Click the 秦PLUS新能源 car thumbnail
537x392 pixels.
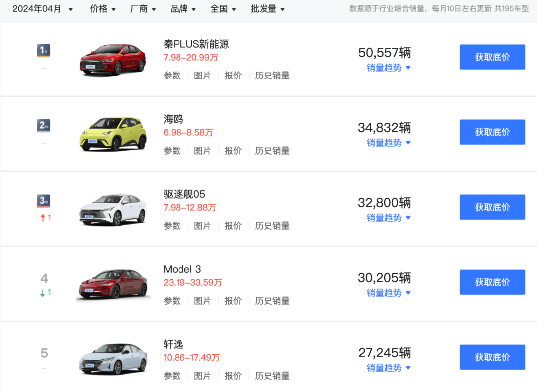click(113, 60)
